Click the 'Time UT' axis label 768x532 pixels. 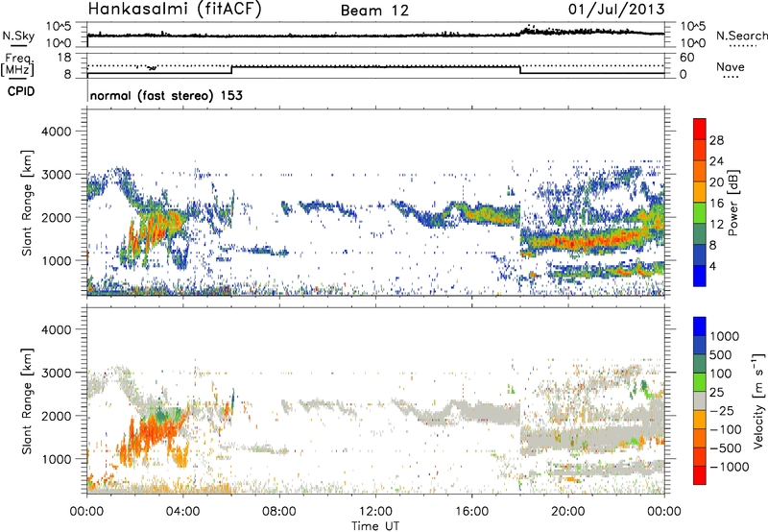(x=375, y=526)
